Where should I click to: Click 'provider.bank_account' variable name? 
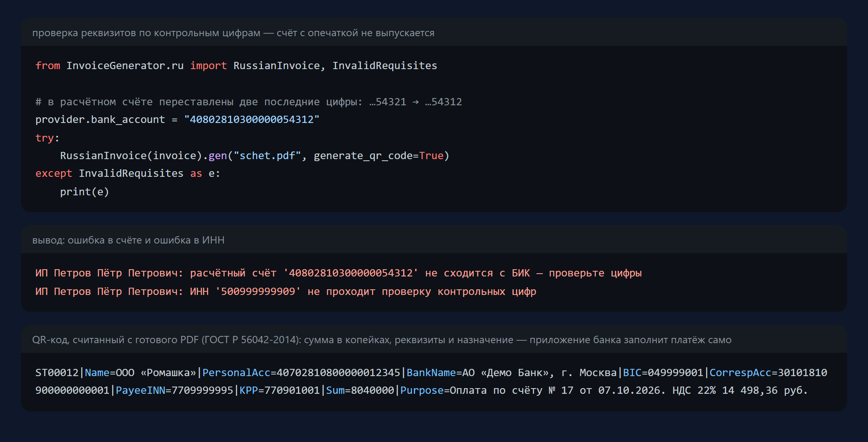(100, 119)
